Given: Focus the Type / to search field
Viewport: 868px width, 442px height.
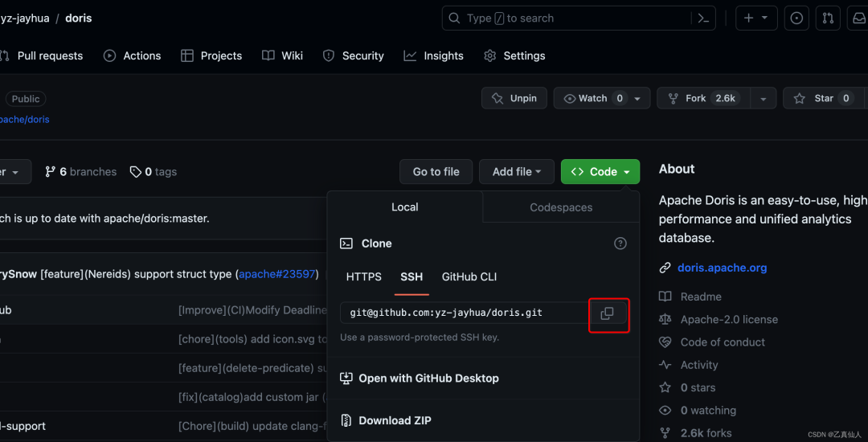Looking at the screenshot, I should point(579,18).
